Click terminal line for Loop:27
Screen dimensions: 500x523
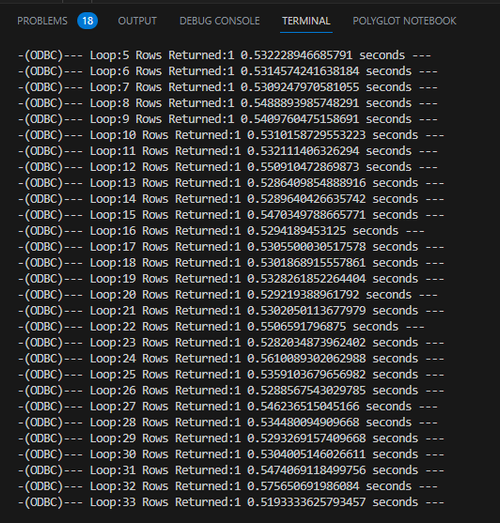pos(228,407)
